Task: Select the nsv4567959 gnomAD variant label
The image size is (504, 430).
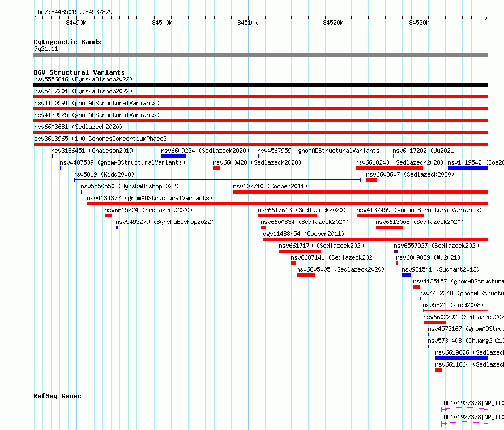Action: (320, 150)
